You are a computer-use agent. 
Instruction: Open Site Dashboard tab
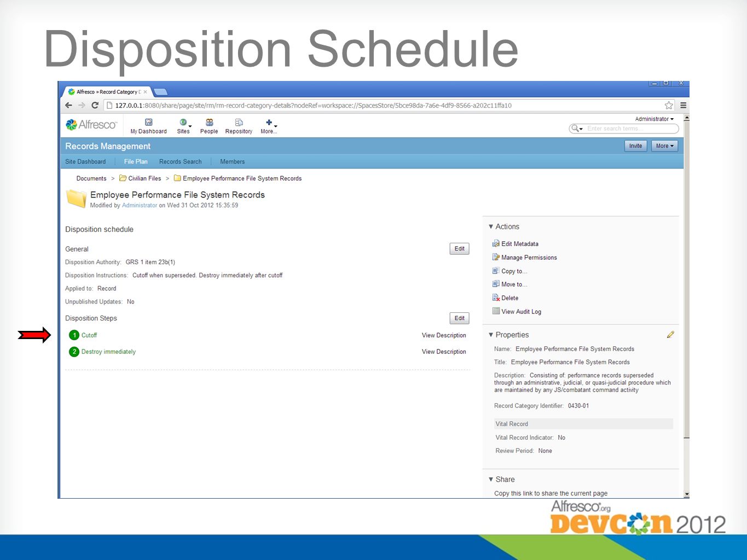85,162
